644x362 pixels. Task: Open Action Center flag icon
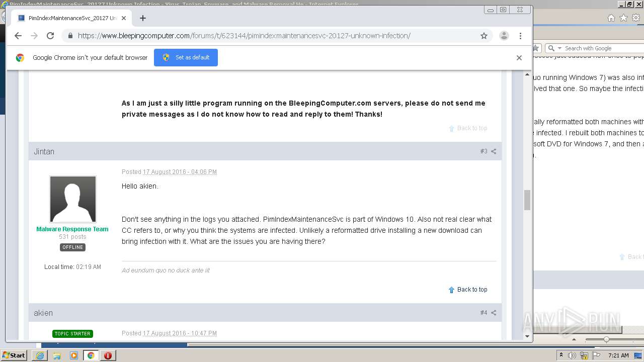click(596, 355)
